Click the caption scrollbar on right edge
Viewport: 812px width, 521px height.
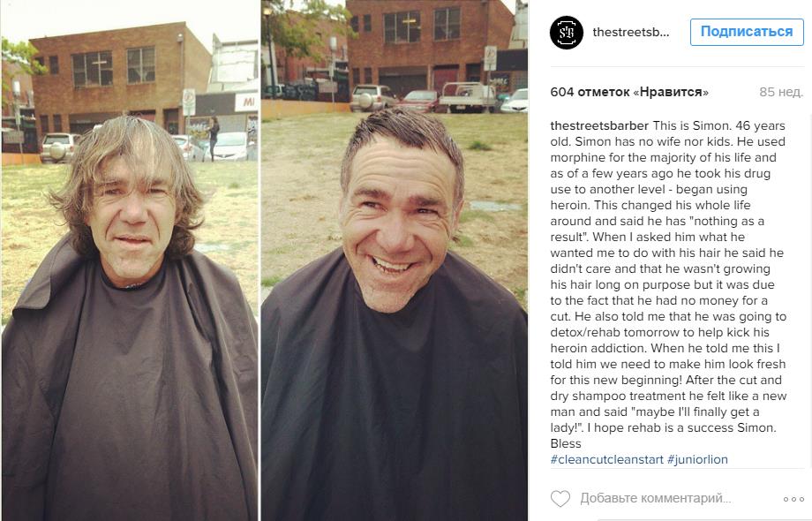click(808, 290)
